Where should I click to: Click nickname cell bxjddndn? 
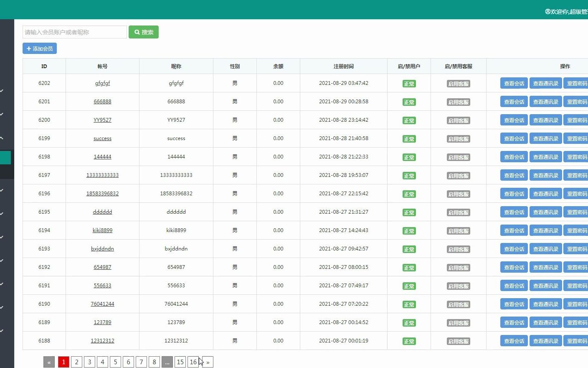(x=176, y=249)
